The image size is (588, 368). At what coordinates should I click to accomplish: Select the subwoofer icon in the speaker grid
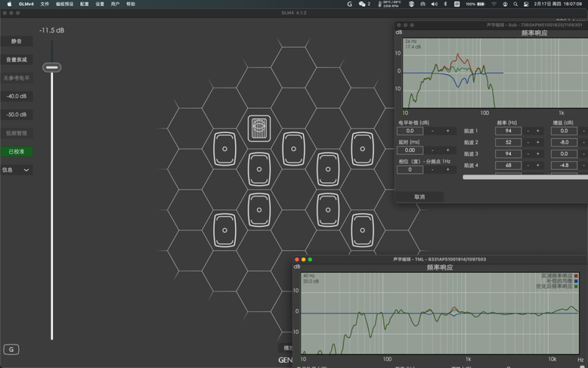click(x=259, y=128)
